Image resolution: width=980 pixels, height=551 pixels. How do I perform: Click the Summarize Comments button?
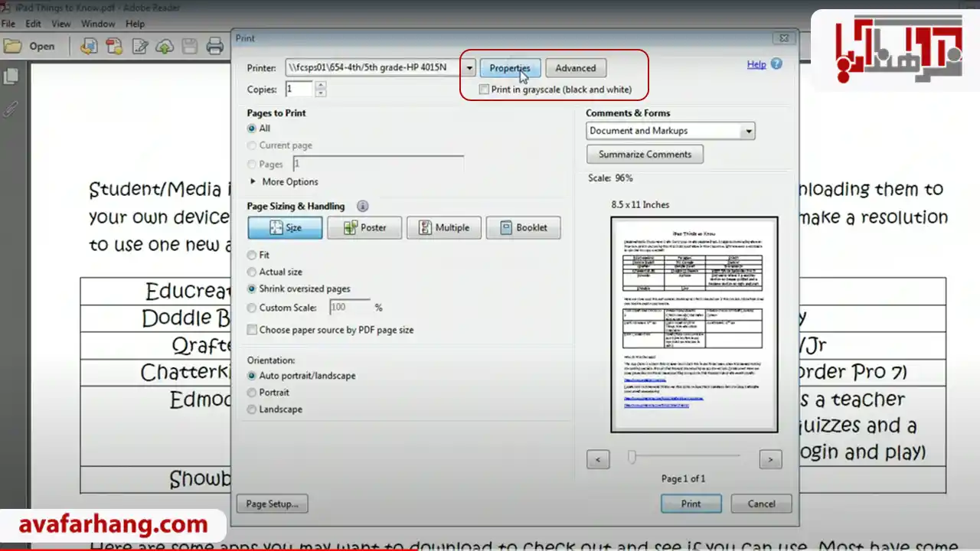point(645,154)
